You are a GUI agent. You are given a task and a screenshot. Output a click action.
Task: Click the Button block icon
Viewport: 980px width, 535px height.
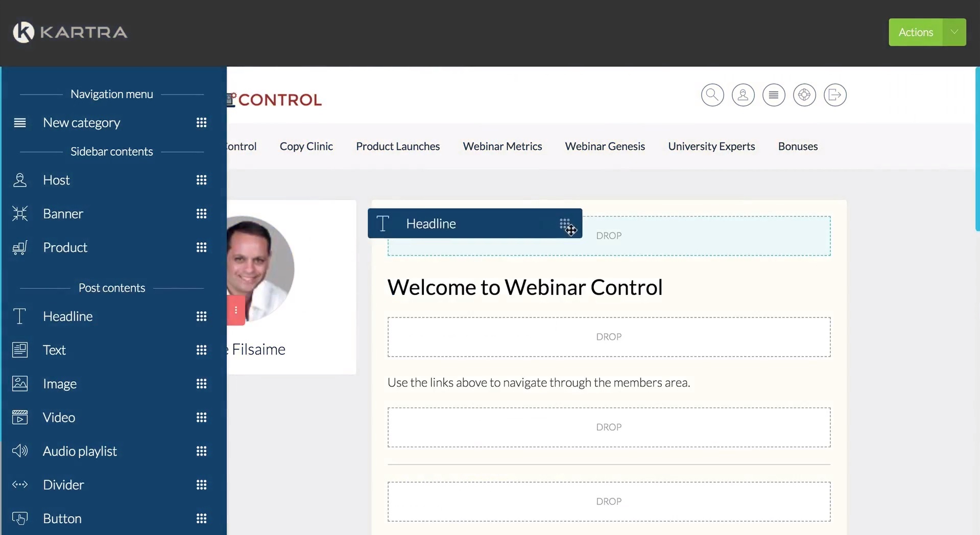[20, 519]
